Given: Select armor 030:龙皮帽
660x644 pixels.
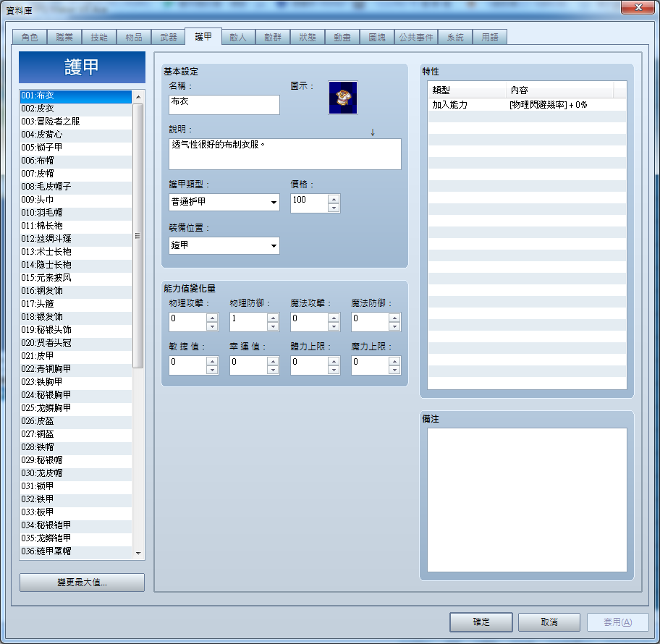Looking at the screenshot, I should [x=76, y=473].
